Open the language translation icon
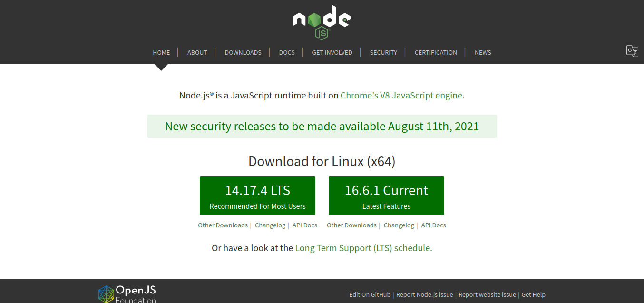 (632, 51)
